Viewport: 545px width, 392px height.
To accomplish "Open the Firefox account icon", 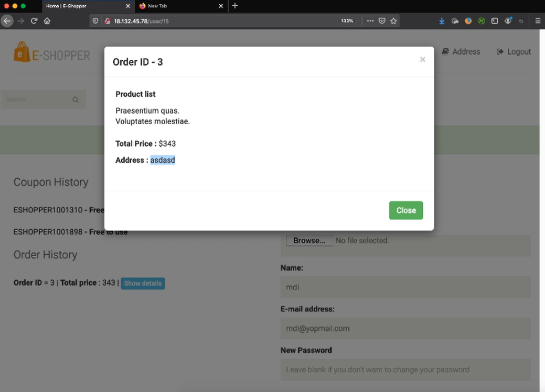I will coord(508,21).
